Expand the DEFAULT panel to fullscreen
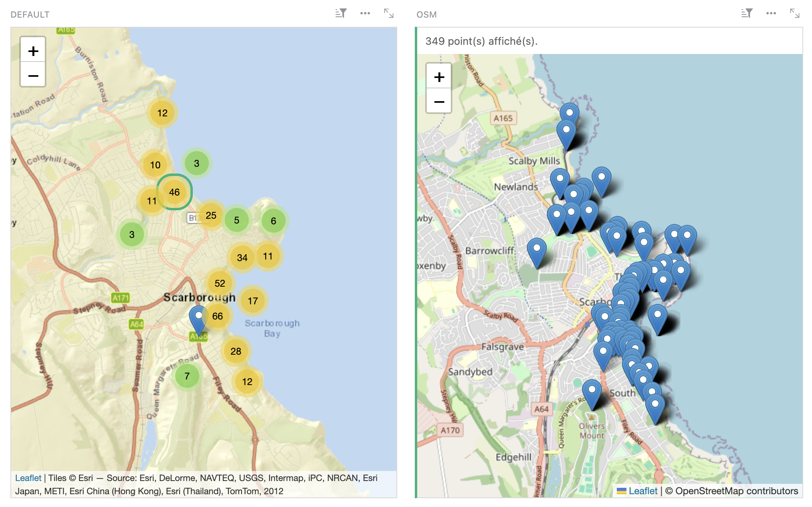 coord(389,13)
